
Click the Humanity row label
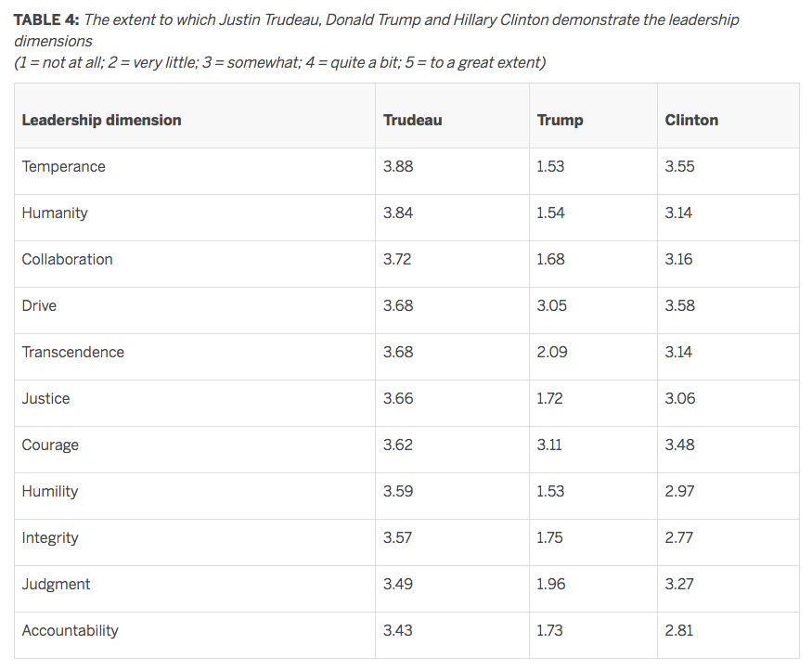(x=55, y=213)
